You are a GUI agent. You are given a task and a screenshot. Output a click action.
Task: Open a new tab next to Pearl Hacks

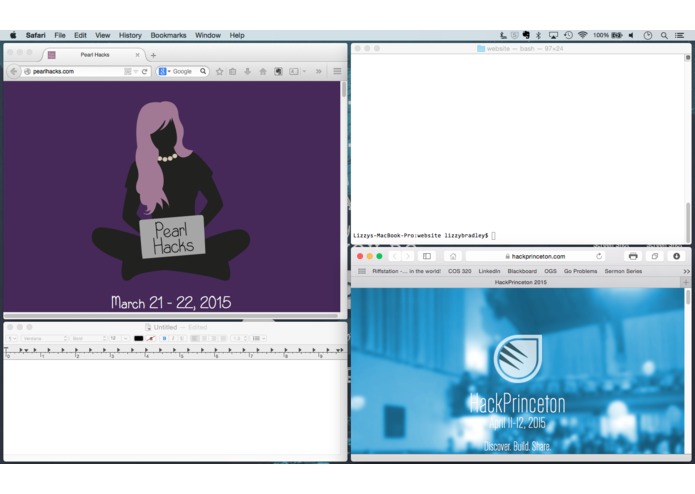tap(153, 55)
